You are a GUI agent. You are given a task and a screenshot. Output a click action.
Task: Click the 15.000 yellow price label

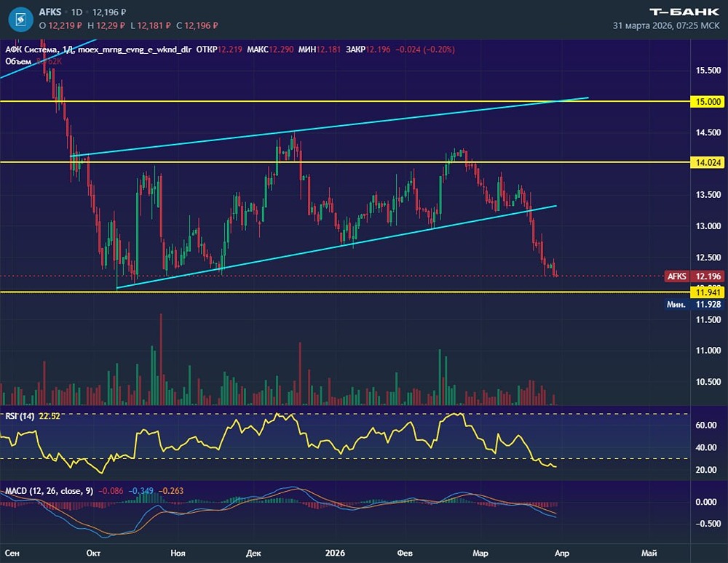708,102
